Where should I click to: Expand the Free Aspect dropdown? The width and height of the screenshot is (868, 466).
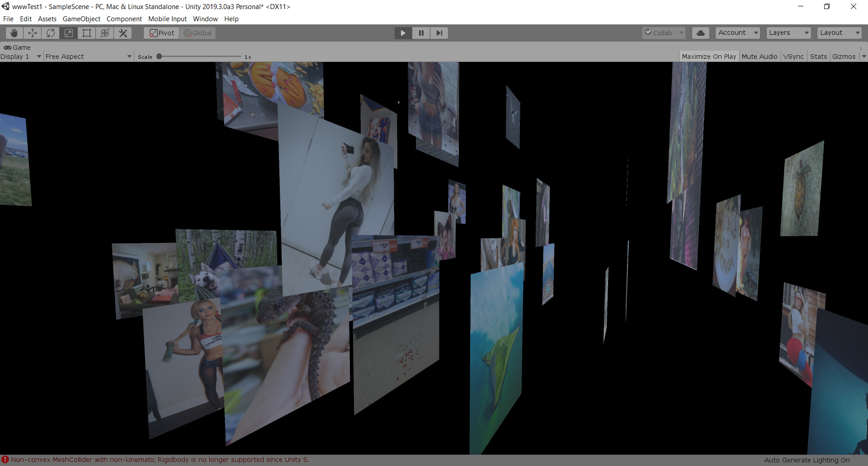click(88, 57)
